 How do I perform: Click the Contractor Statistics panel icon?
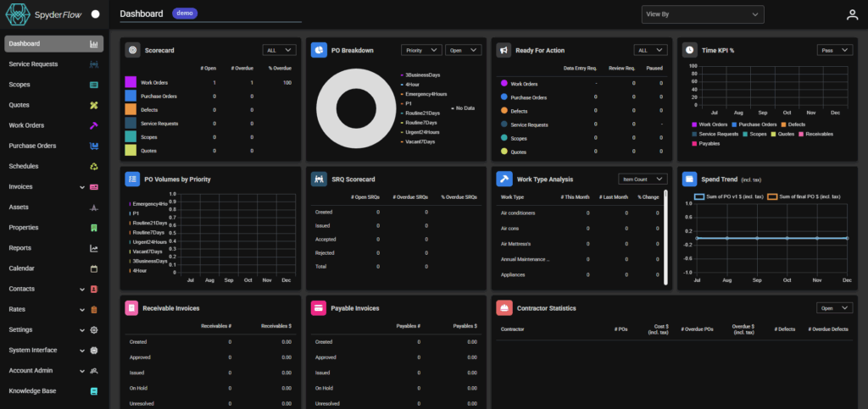point(504,308)
